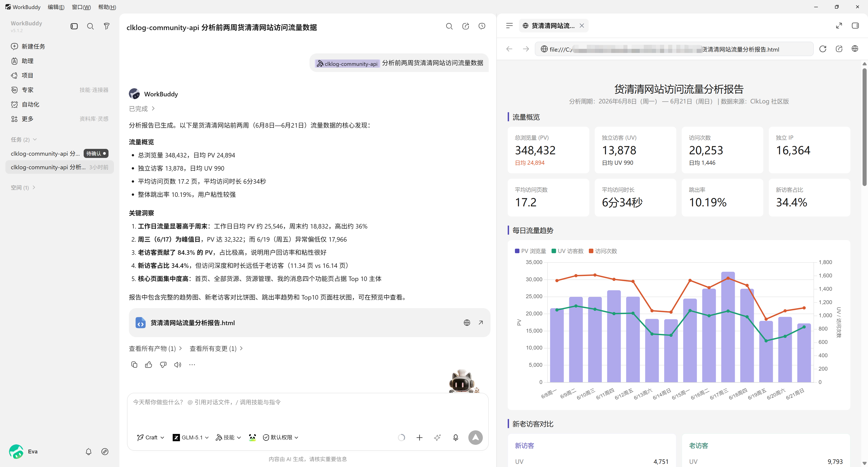Share the previewed report page
The width and height of the screenshot is (868, 467).
(839, 49)
